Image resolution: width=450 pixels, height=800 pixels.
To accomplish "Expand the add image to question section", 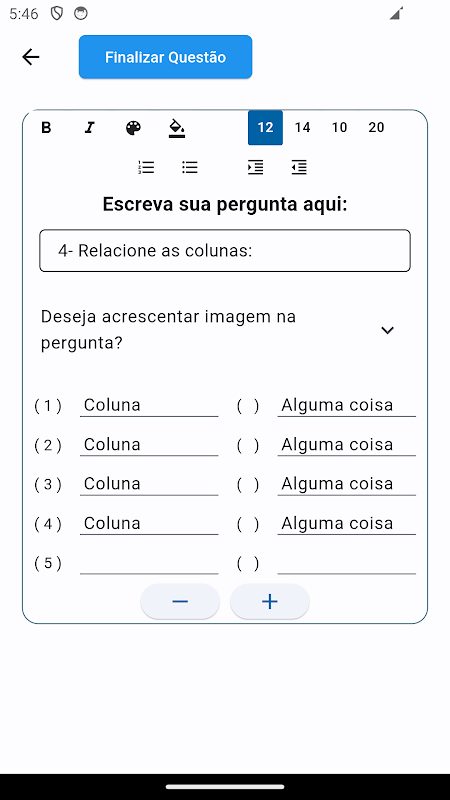I will [387, 330].
